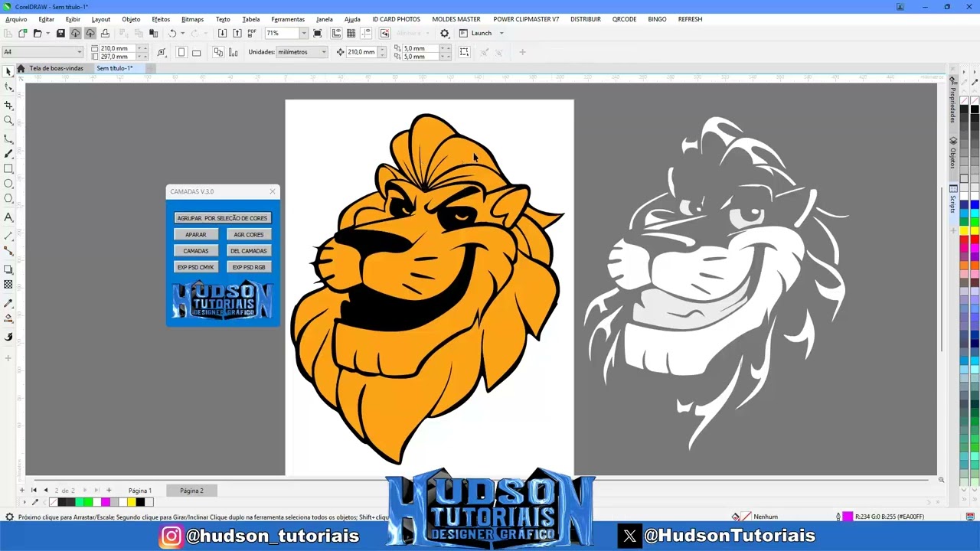This screenshot has height=551, width=980.
Task: Click the CAMADAS button
Action: (195, 251)
